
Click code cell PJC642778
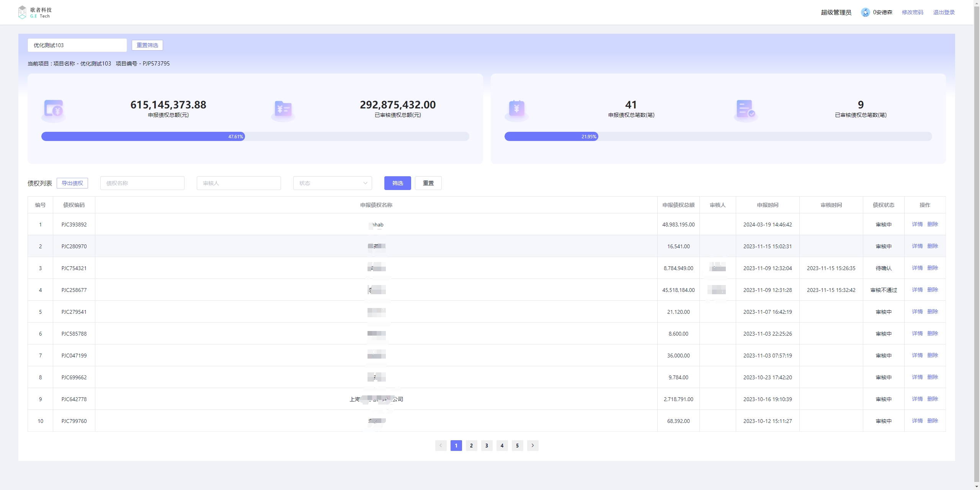point(74,399)
